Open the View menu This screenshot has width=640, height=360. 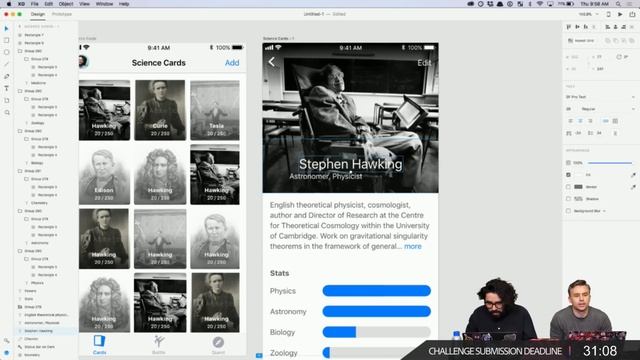pos(84,4)
